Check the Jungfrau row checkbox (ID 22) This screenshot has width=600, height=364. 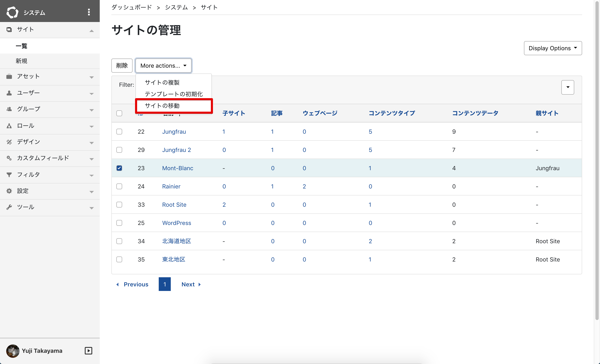point(119,131)
